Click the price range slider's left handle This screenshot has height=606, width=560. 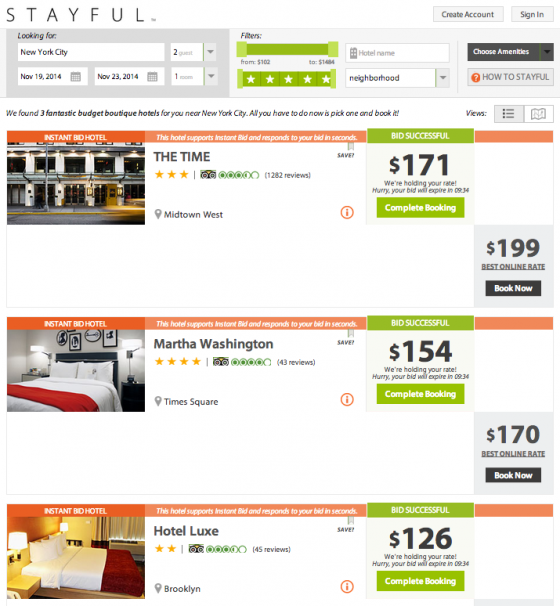242,49
